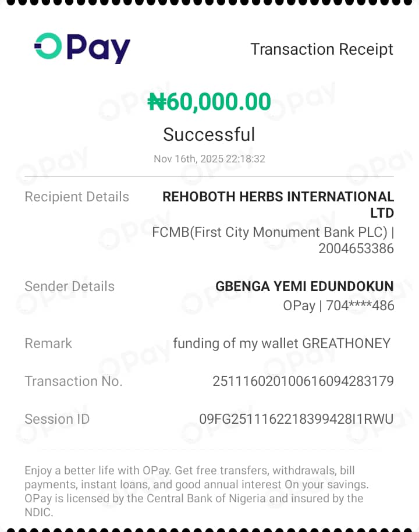Click the Sender Details label
The height and width of the screenshot is (532, 419).
(69, 286)
